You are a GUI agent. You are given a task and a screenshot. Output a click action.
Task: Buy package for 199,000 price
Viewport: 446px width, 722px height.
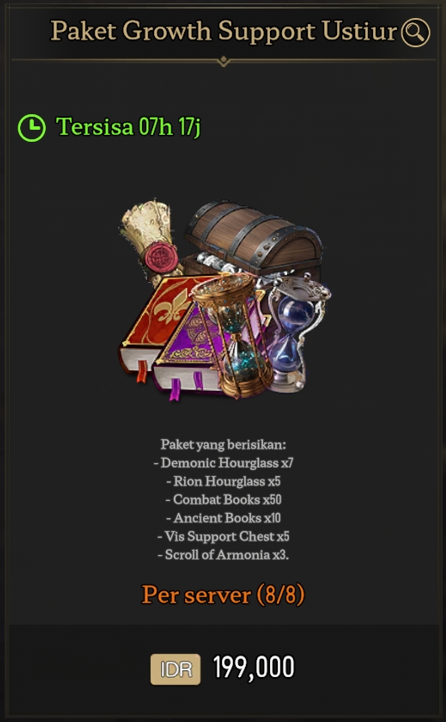click(x=254, y=668)
